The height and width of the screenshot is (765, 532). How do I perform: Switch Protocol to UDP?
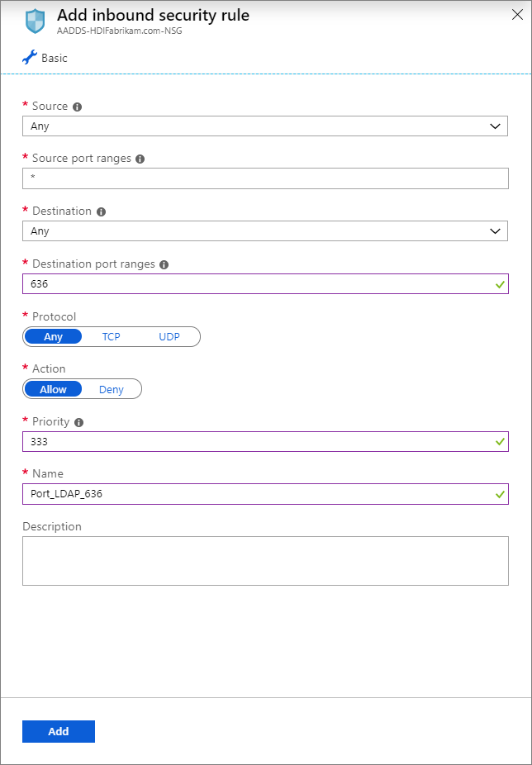pos(169,336)
